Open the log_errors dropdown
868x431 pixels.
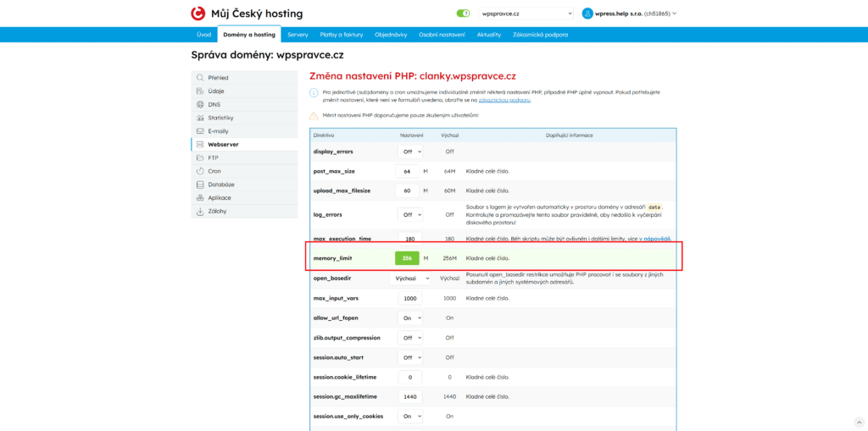tap(410, 215)
